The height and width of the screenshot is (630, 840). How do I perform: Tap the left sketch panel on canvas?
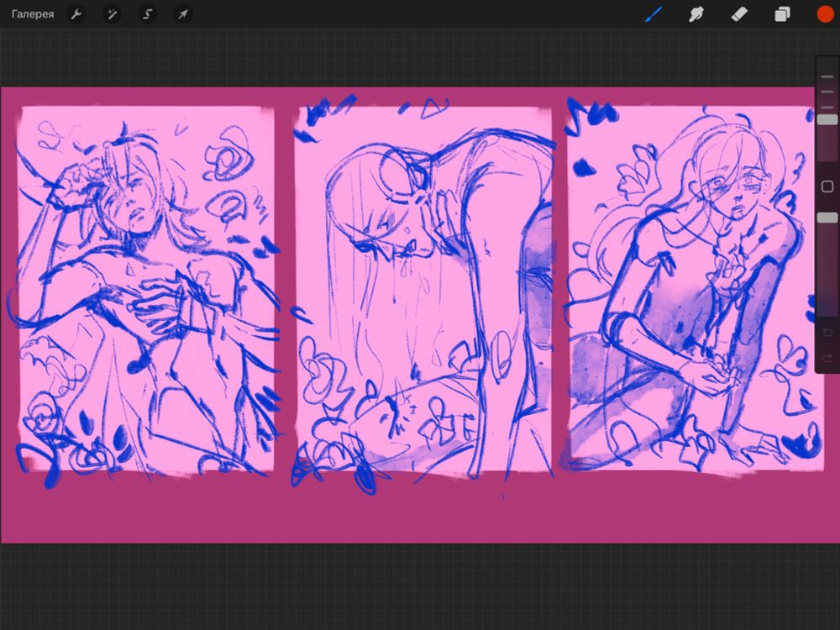pyautogui.click(x=145, y=289)
